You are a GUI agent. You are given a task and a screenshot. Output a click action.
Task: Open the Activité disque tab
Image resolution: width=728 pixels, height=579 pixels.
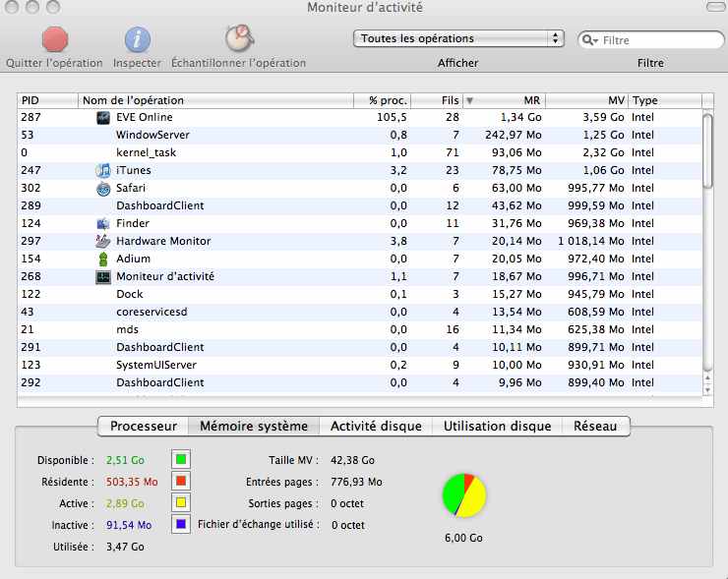(x=376, y=427)
